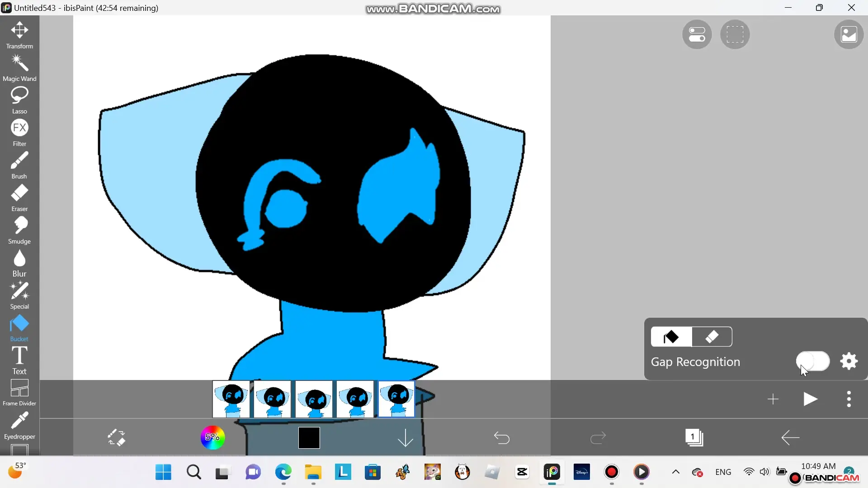
Task: Show hidden system tray icons
Action: [675, 472]
